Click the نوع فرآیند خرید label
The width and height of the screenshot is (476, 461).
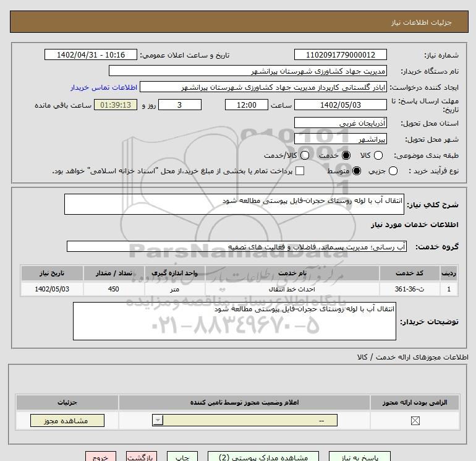click(433, 171)
